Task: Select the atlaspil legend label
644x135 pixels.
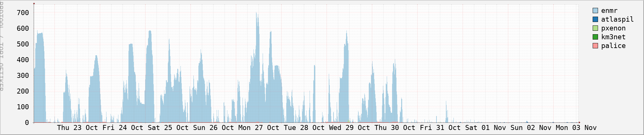Action: pyautogui.click(x=617, y=19)
